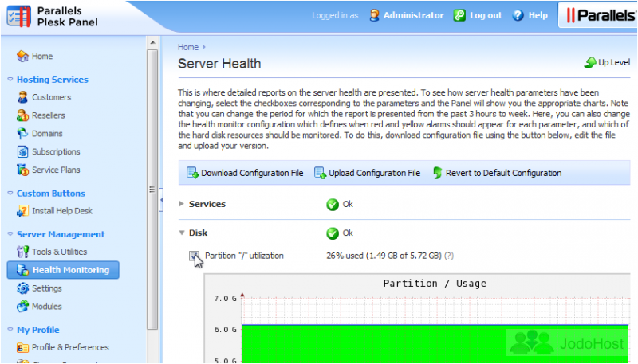
Task: Click the Server Management group heading
Action: click(61, 234)
